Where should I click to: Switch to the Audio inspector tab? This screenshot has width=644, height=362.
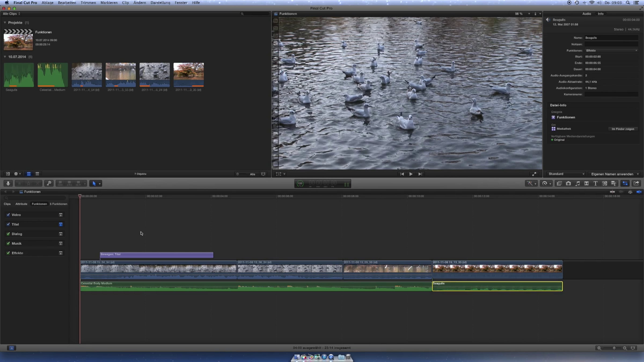coord(586,14)
